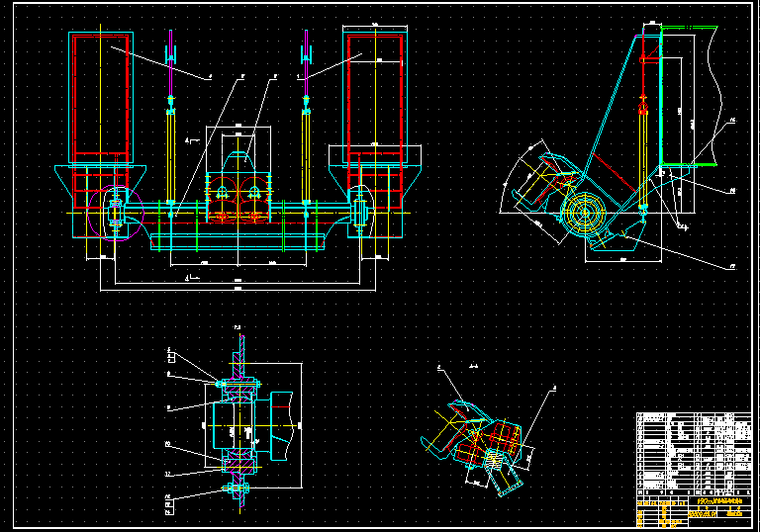This screenshot has width=760, height=532.
Task: Select the magenta circle around the left wheel
Action: click(115, 215)
